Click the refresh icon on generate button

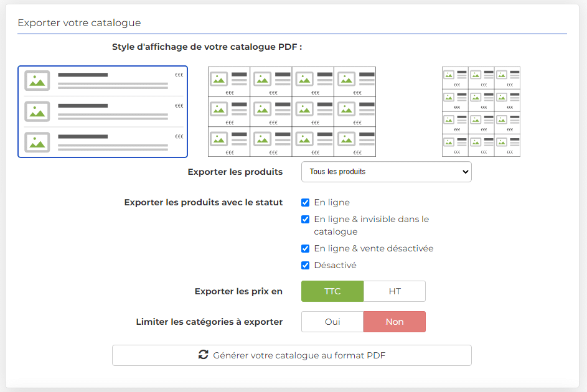[204, 355]
